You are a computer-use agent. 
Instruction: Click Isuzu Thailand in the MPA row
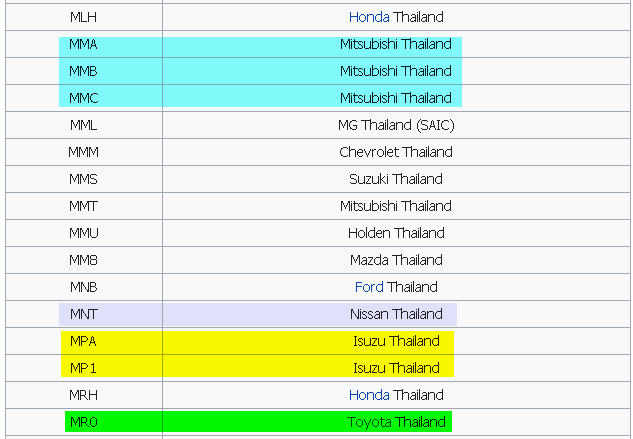pos(396,341)
